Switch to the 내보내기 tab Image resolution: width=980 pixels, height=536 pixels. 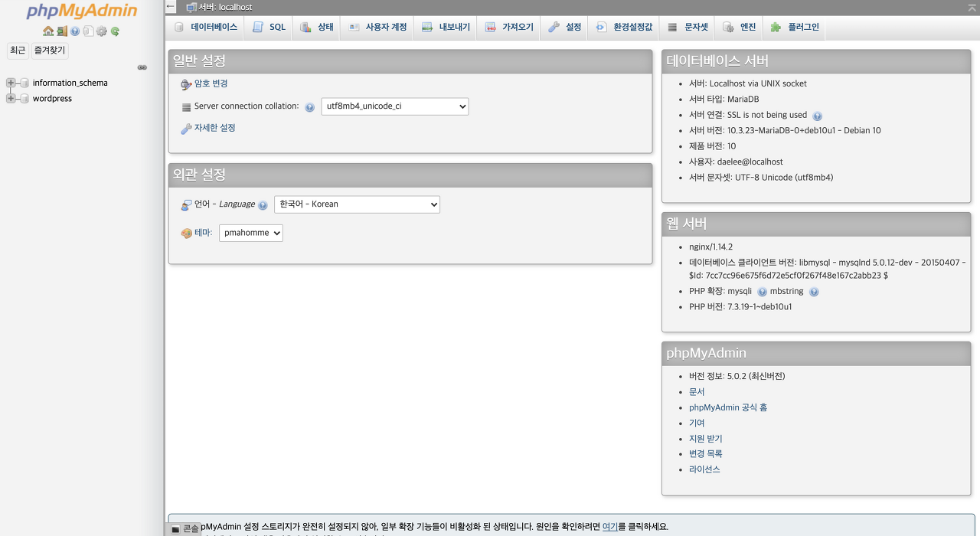(x=446, y=27)
